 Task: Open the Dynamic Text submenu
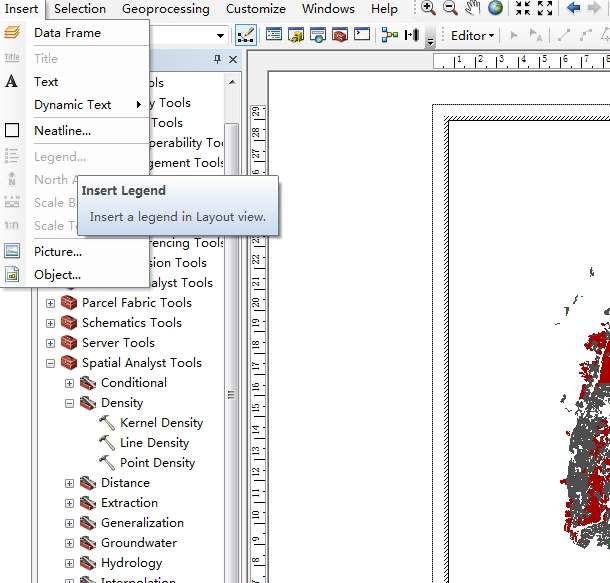(75, 105)
